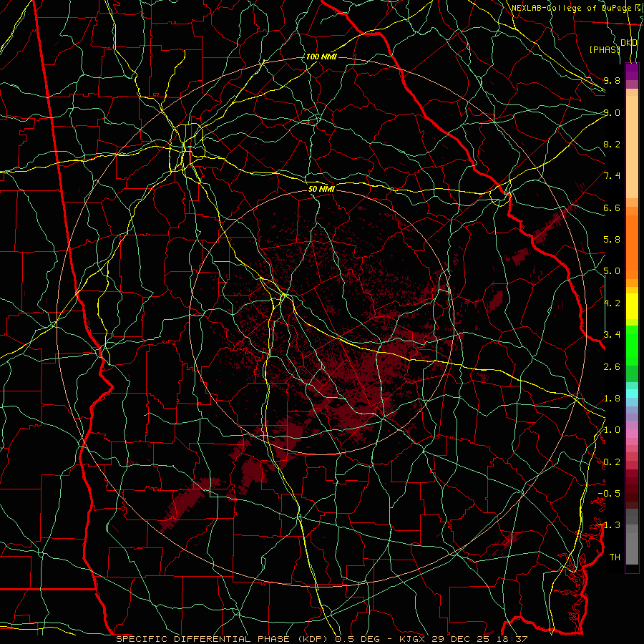Click the "50 NMI" range ring label
The width and height of the screenshot is (644, 644).
(x=321, y=189)
